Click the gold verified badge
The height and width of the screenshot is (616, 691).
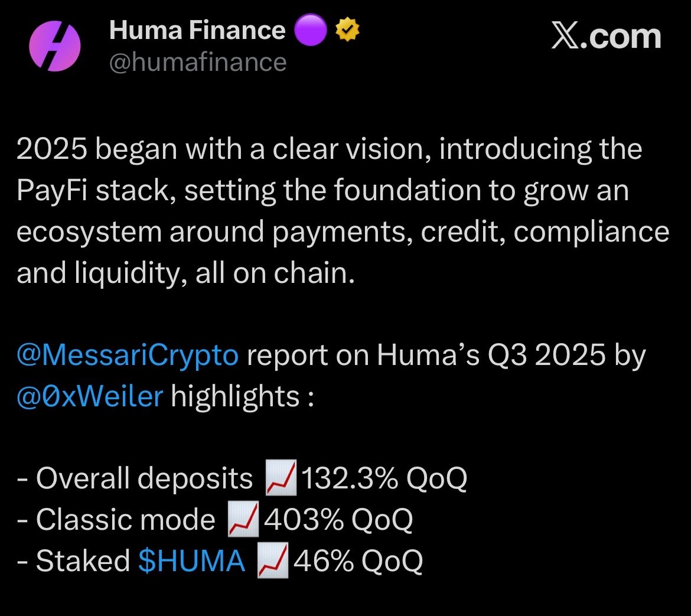[x=347, y=30]
